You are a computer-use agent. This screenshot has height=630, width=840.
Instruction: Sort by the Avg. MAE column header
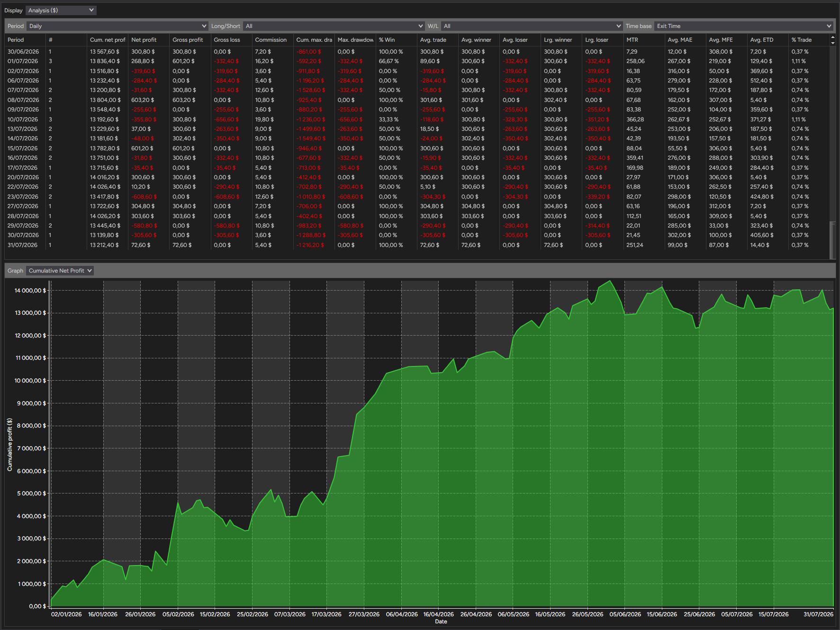pyautogui.click(x=685, y=40)
